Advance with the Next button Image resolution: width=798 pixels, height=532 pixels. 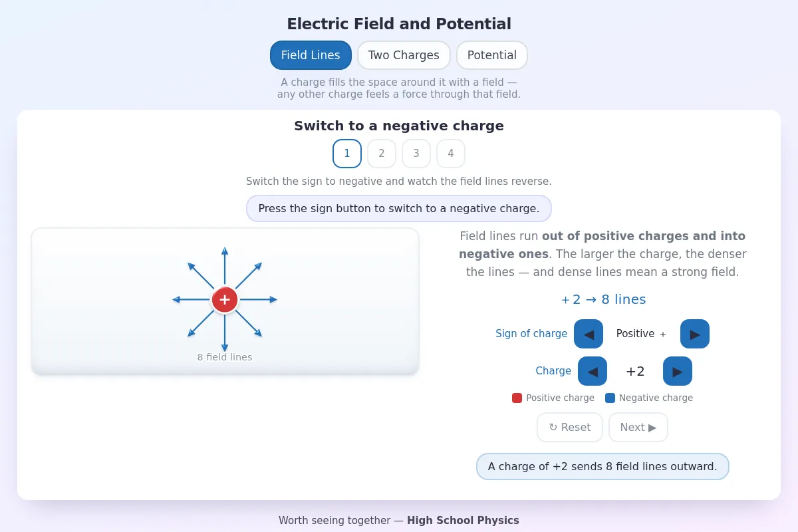pyautogui.click(x=638, y=427)
